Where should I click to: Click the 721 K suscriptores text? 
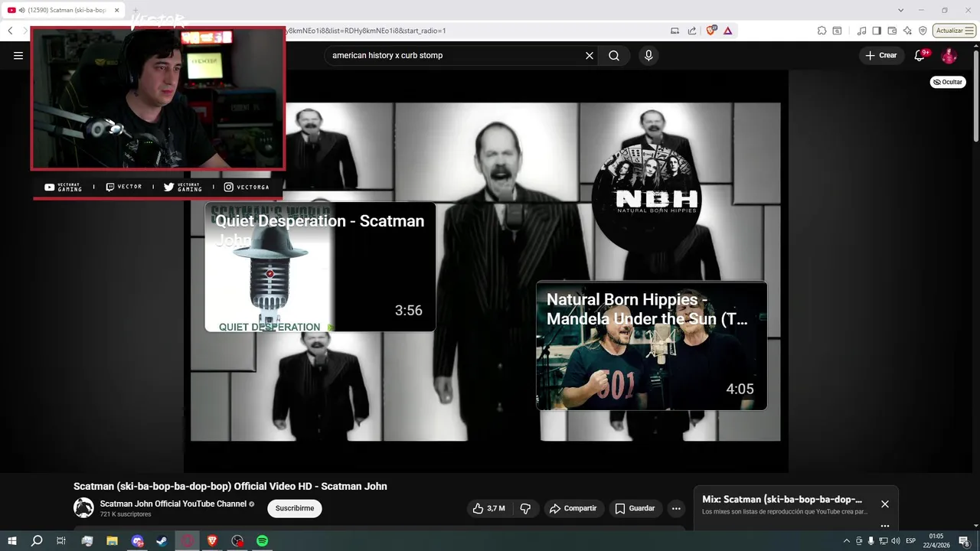click(x=126, y=514)
